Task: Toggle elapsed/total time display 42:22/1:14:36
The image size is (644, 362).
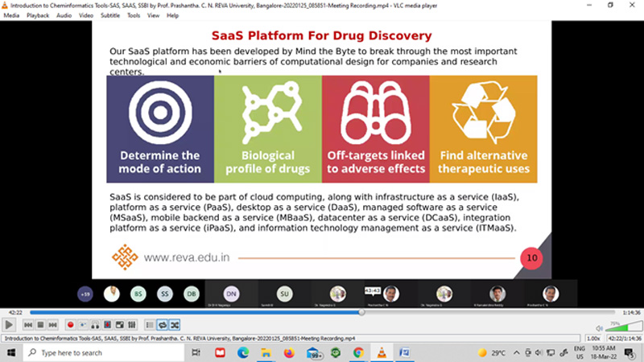Action: pos(625,339)
